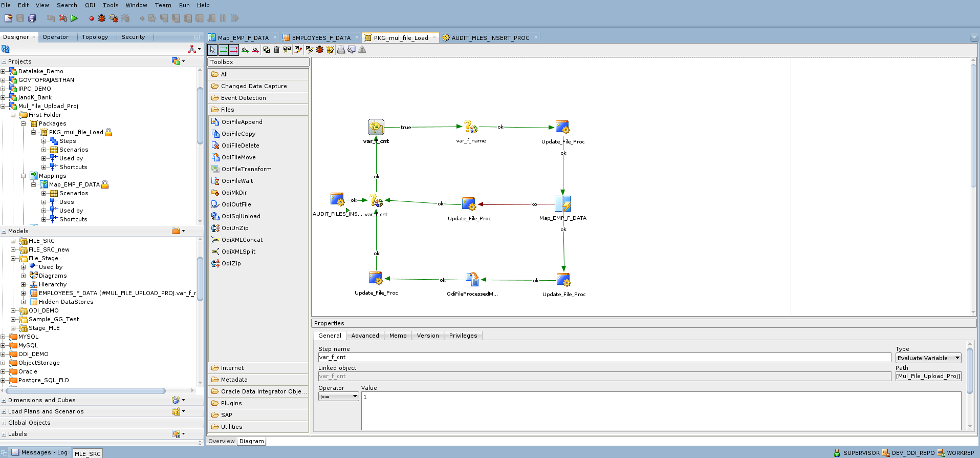Viewport: 980px width, 458px height.
Task: Click the Save All icon
Action: click(x=32, y=18)
